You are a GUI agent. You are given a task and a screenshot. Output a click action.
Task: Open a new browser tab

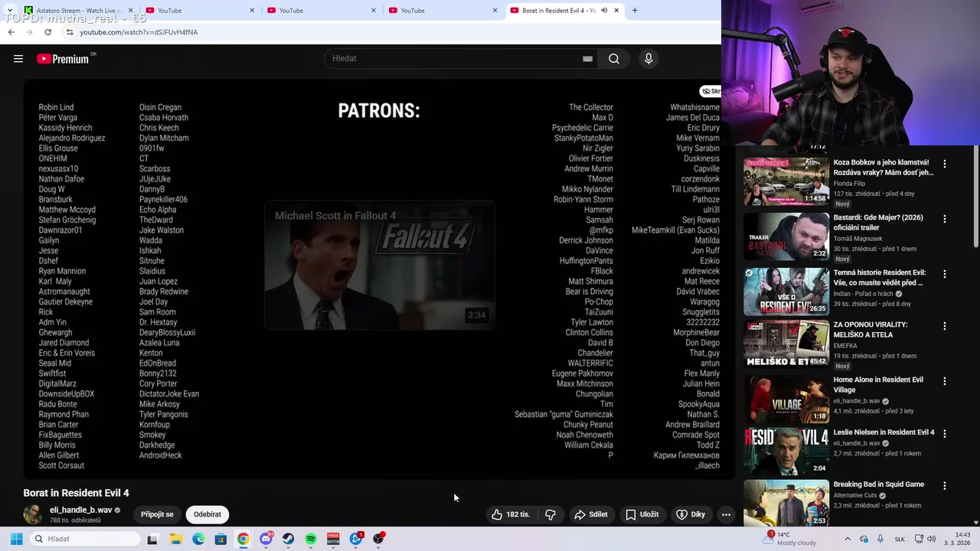[x=635, y=11]
